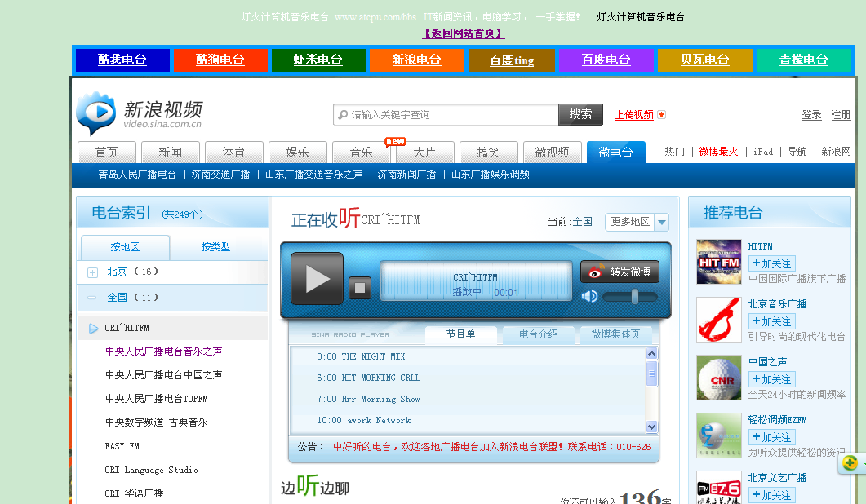This screenshot has height=504, width=866.
Task: Open the 更多地区 region dropdown
Action: tap(637, 222)
